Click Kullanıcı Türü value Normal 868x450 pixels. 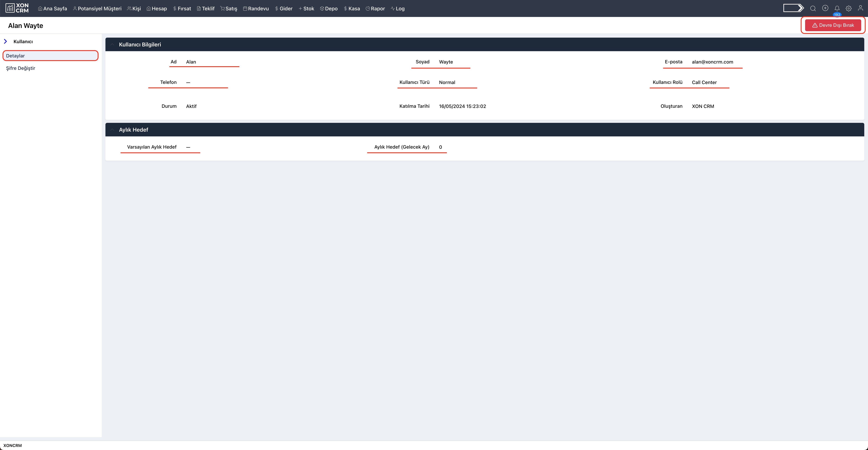[x=447, y=82]
